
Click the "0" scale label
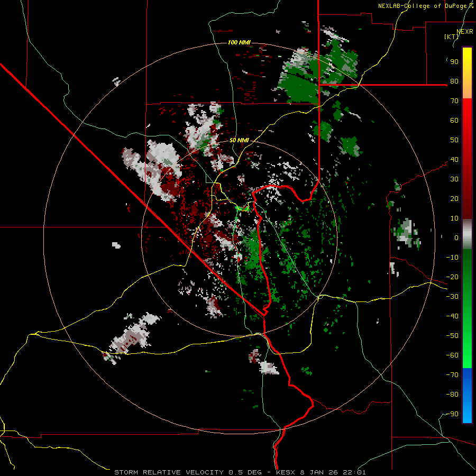[456, 238]
